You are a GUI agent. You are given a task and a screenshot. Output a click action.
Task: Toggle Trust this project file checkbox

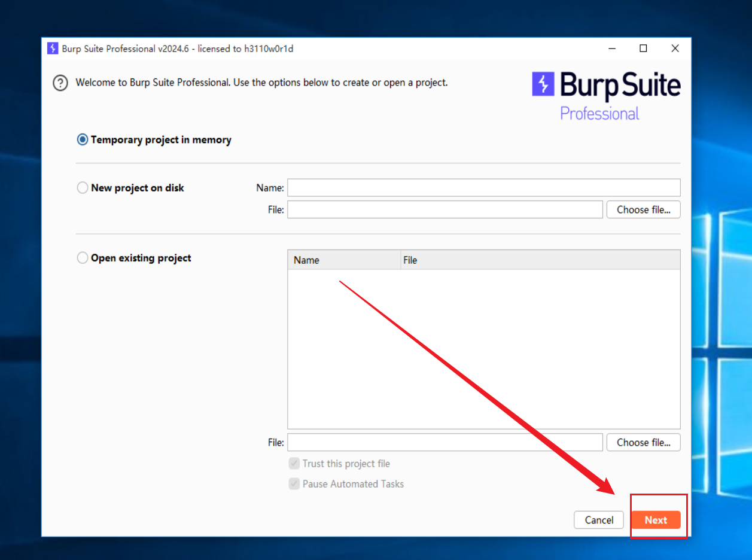(294, 464)
